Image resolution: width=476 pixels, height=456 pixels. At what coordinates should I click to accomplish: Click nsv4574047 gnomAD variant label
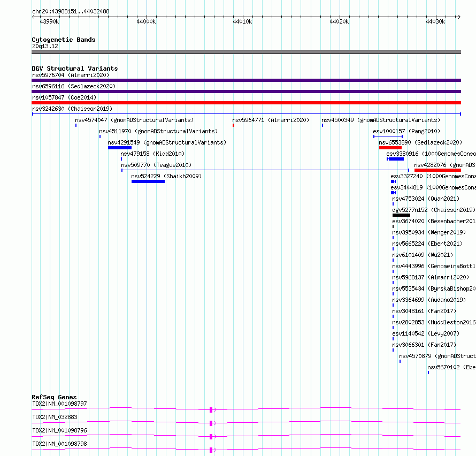coord(134,120)
